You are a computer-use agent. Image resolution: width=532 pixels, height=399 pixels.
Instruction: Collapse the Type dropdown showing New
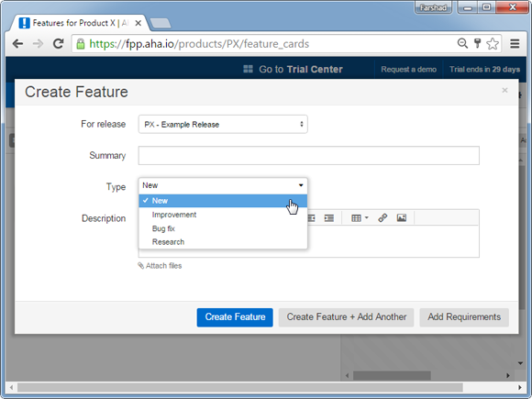[x=223, y=185]
